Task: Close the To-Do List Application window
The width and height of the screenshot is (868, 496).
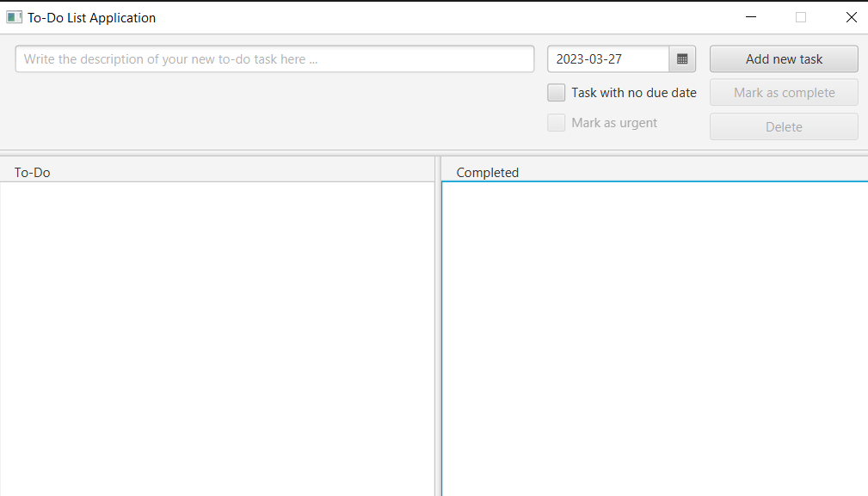Action: point(851,17)
